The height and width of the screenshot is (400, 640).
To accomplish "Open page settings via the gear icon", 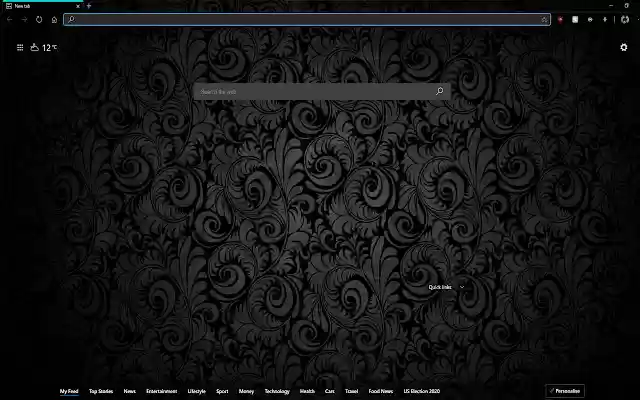I will [624, 47].
